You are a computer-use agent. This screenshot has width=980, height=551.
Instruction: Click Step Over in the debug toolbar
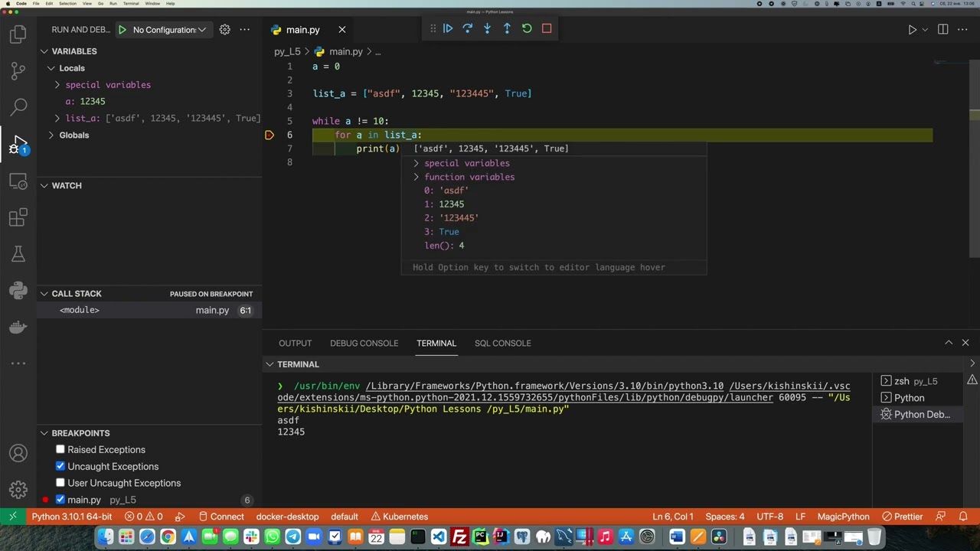click(x=468, y=28)
